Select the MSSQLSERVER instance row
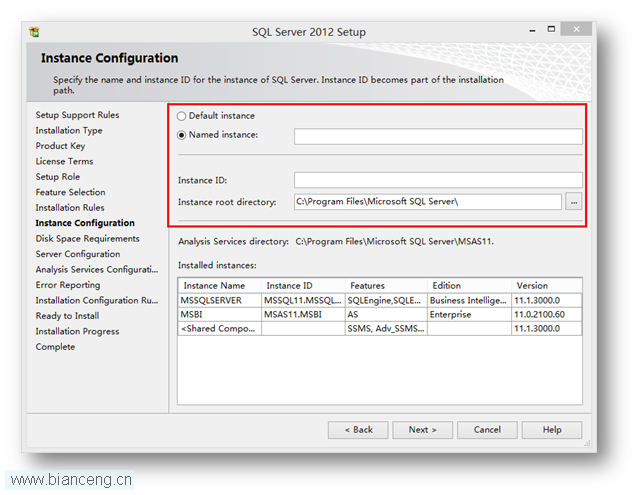This screenshot has height=495, width=639. point(380,301)
